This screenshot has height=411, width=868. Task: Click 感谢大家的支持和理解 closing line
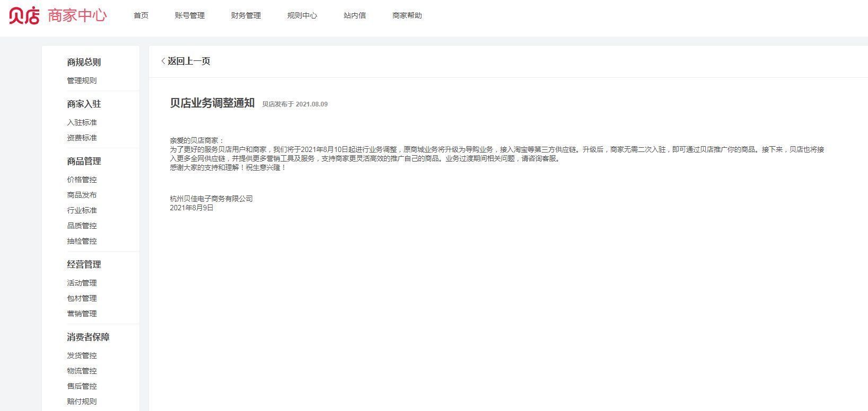click(228, 167)
